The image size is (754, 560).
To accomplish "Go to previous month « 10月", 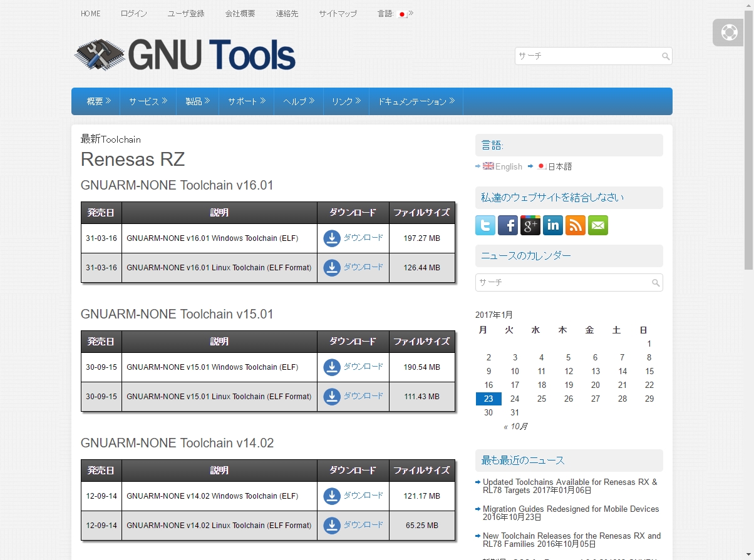I will tap(515, 427).
